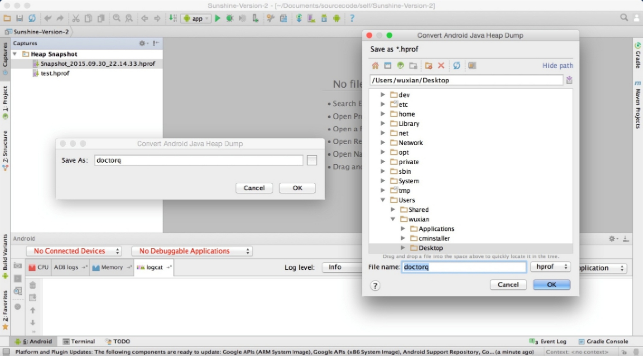The image size is (644, 357).
Task: Click the search magnifier at top right
Action: [624, 18]
